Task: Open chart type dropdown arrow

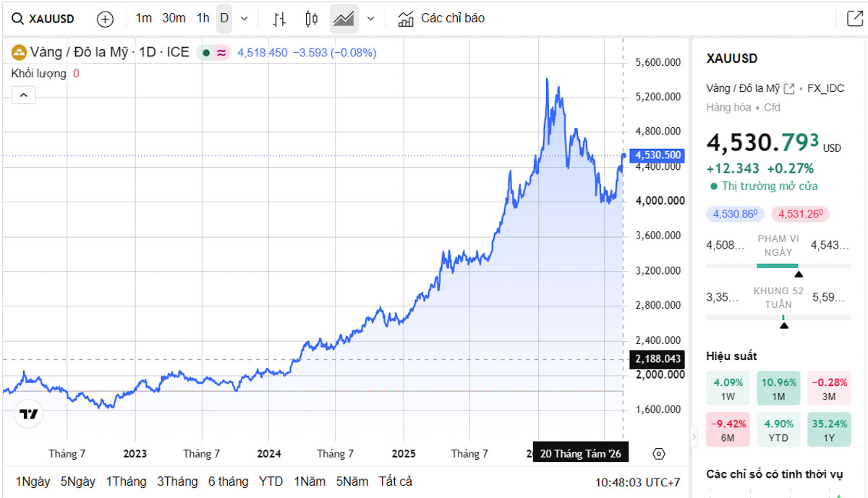Action: coord(371,19)
